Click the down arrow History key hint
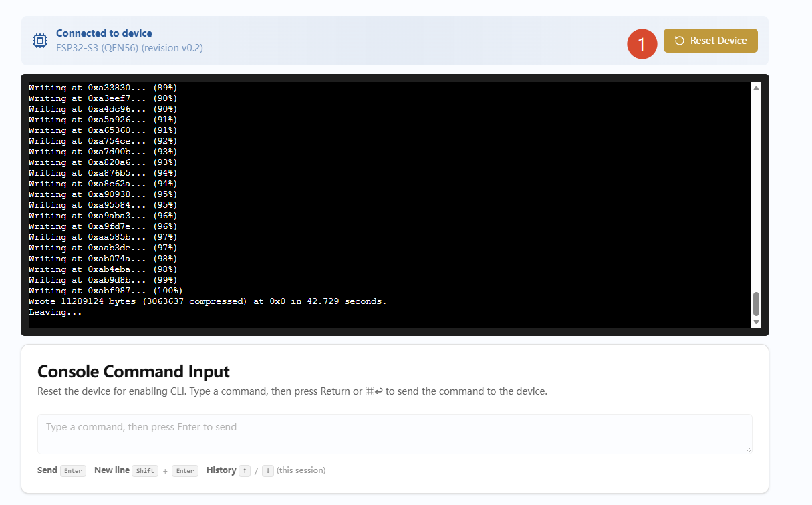812x505 pixels. [268, 471]
